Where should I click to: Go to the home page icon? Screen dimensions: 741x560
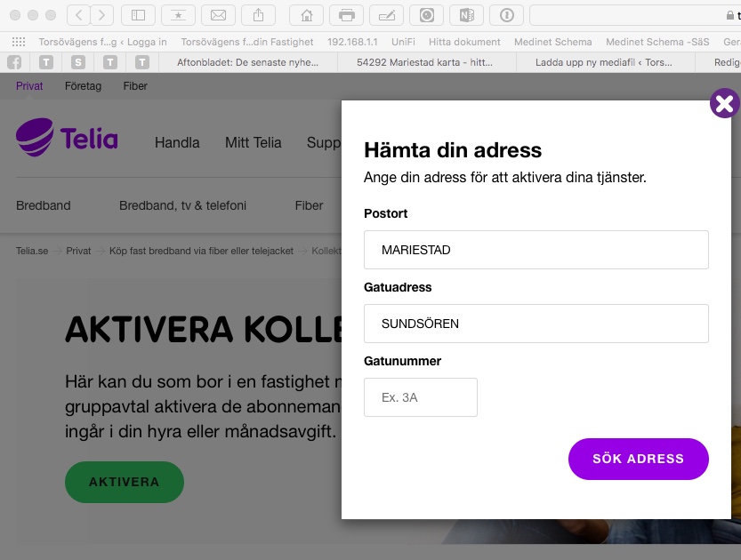coord(307,16)
